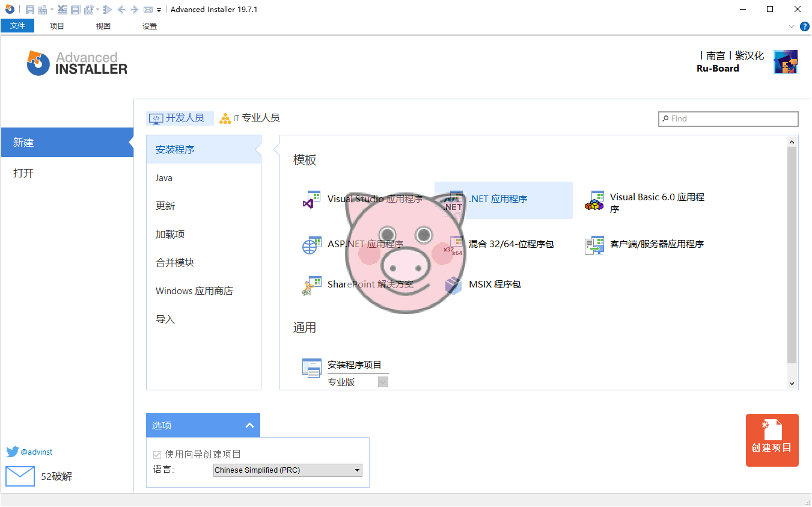The image size is (812, 507).
Task: Open the 项目 menu
Action: coord(57,26)
